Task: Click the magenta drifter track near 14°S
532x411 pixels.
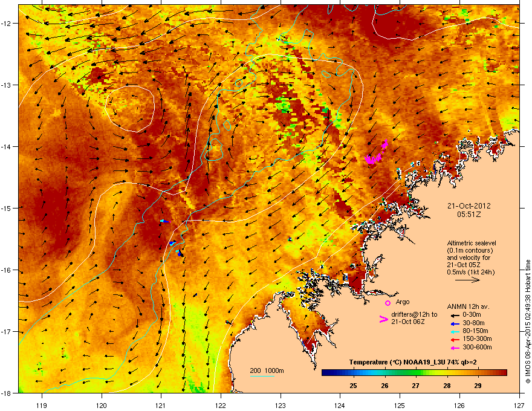Action: 376,153
